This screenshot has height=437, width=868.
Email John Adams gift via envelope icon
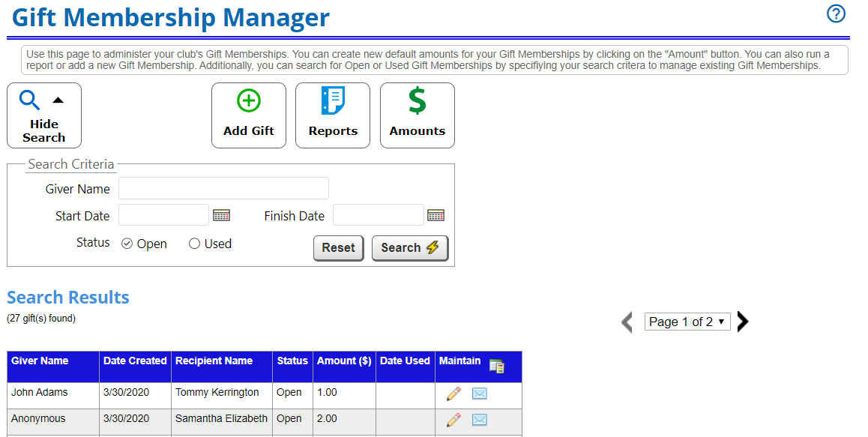(x=479, y=394)
